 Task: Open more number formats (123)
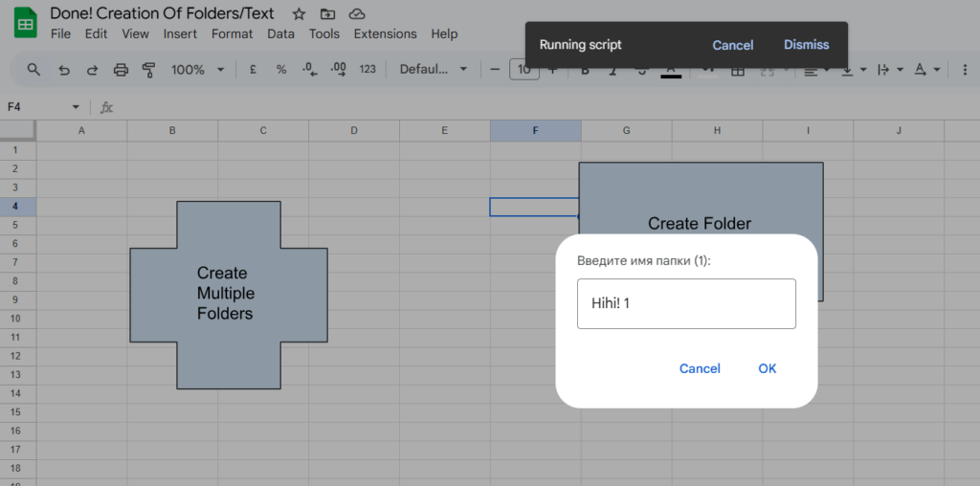pyautogui.click(x=367, y=69)
